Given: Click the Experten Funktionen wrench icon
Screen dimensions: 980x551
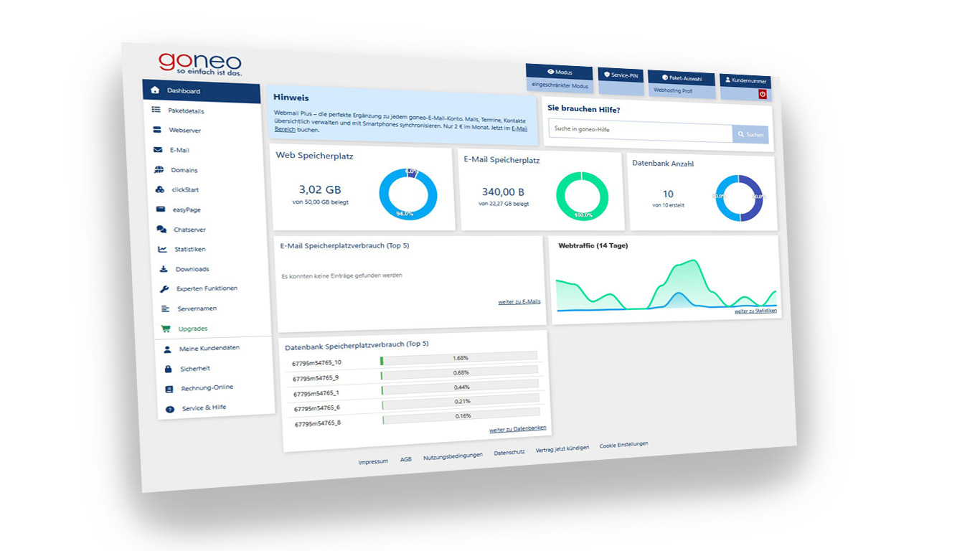Looking at the screenshot, I should tap(164, 289).
